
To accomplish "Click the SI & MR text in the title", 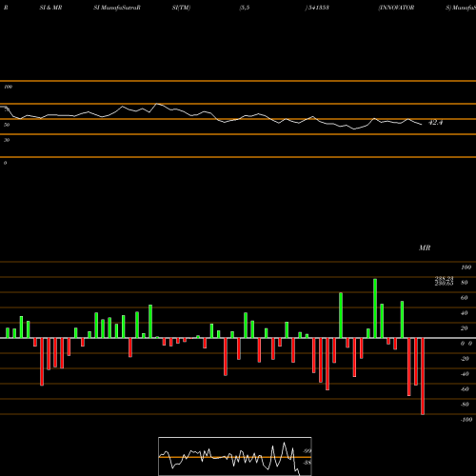I will [x=50, y=8].
